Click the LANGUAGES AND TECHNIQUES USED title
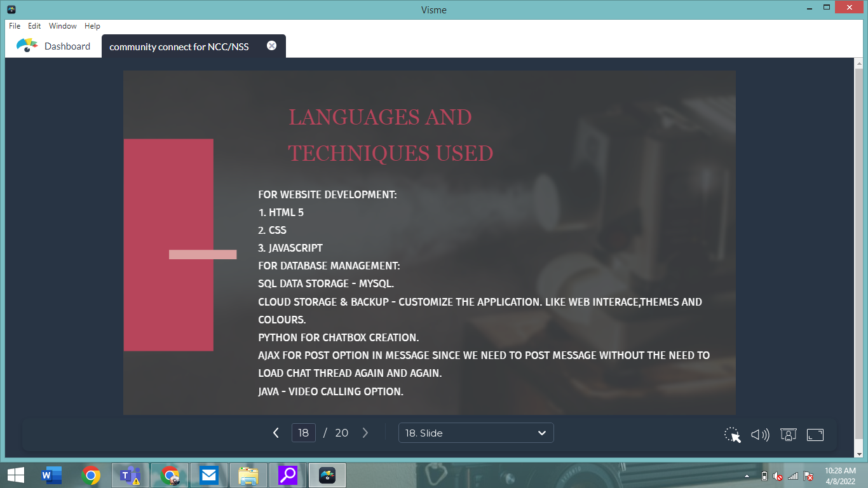 click(391, 135)
